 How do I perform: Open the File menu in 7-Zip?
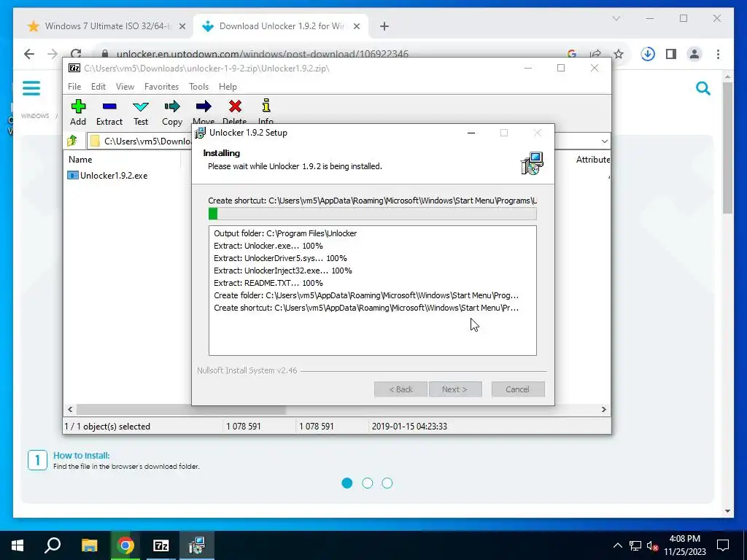(x=74, y=87)
